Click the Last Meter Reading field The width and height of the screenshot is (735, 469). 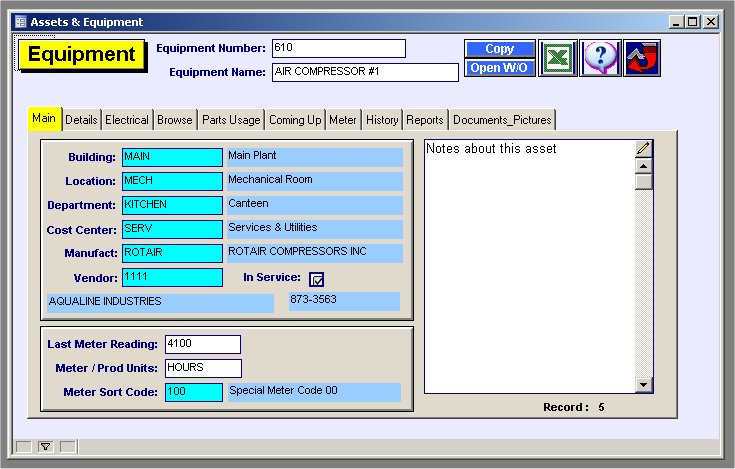pos(203,344)
